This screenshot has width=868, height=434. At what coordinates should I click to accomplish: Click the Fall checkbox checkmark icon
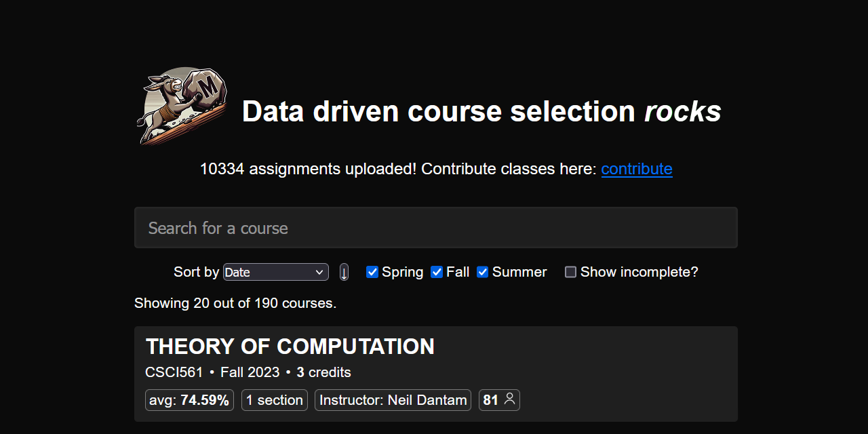tap(437, 271)
